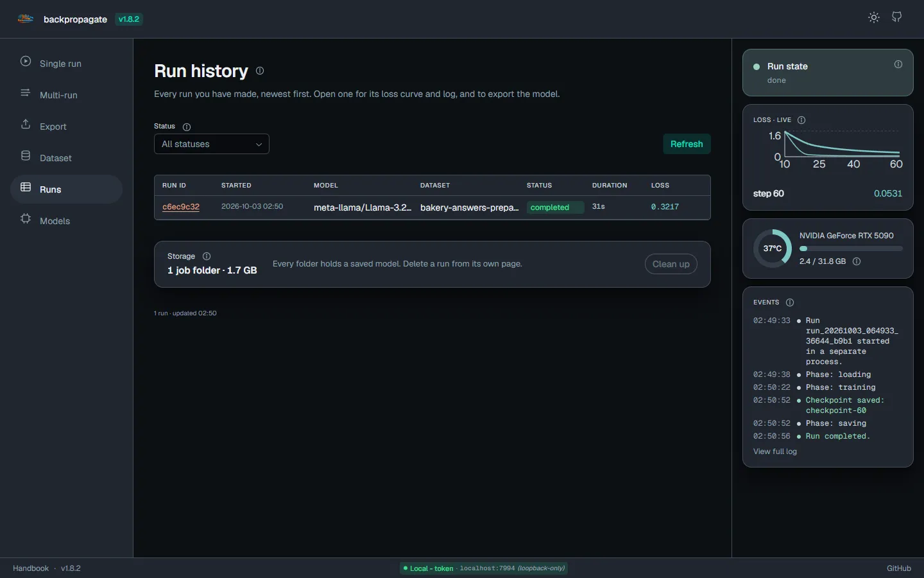The width and height of the screenshot is (924, 578).
Task: Click the Single run play icon
Action: click(x=26, y=62)
